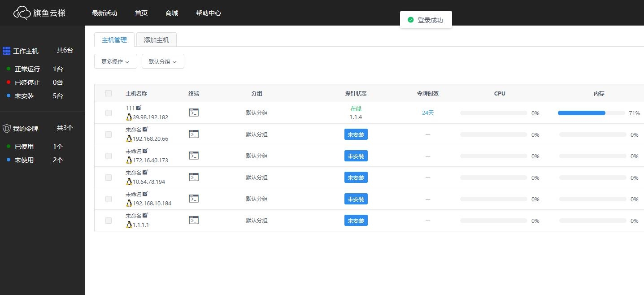The image size is (644, 295).
Task: Check the box for host 39.98.192.182
Action: [x=109, y=113]
